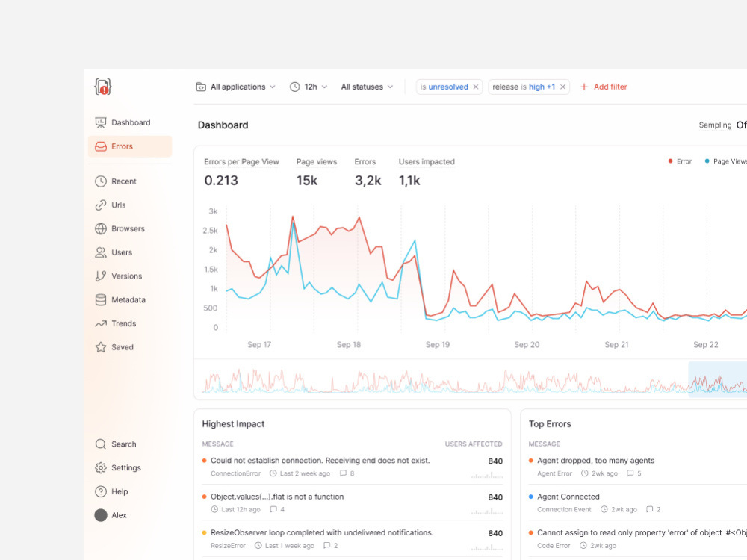
Task: Click the Urls link icon
Action: coord(101,205)
